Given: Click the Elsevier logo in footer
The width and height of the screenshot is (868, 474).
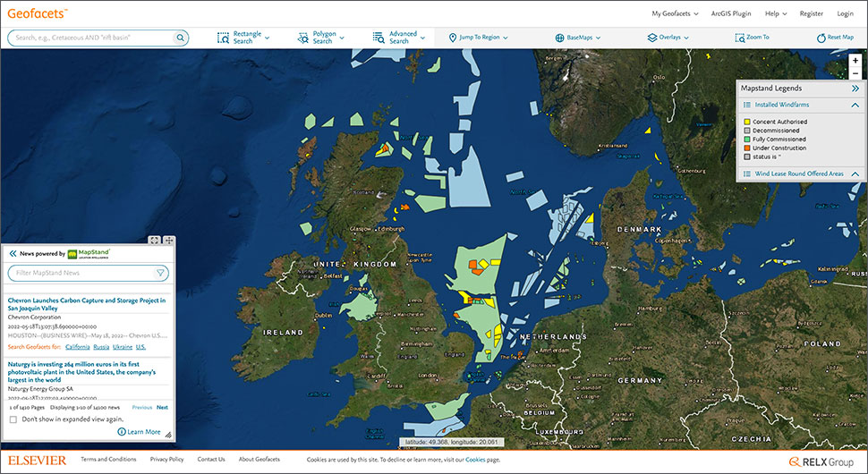Looking at the screenshot, I should [37, 461].
